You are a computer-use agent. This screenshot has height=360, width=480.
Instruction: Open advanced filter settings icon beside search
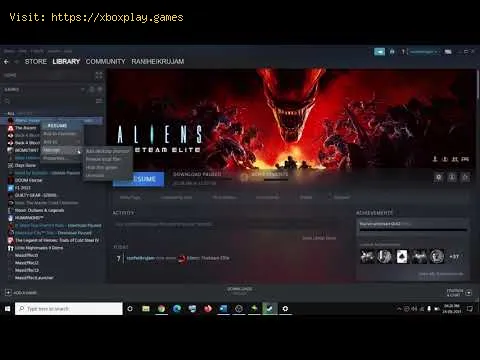point(99,101)
